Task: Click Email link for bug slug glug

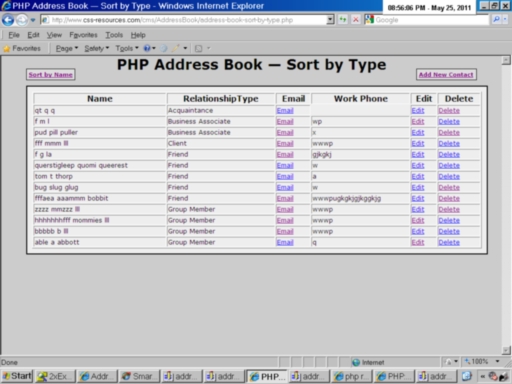Action: click(285, 188)
